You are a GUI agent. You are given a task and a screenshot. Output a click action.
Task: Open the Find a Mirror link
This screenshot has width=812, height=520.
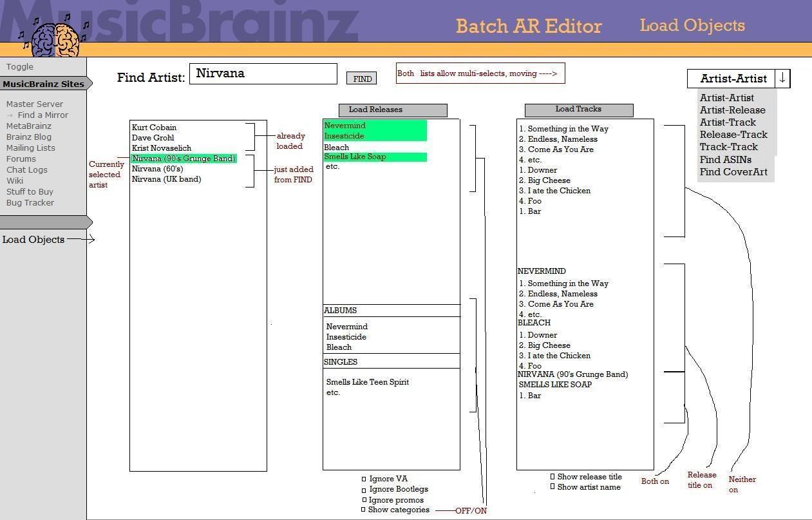(x=42, y=115)
